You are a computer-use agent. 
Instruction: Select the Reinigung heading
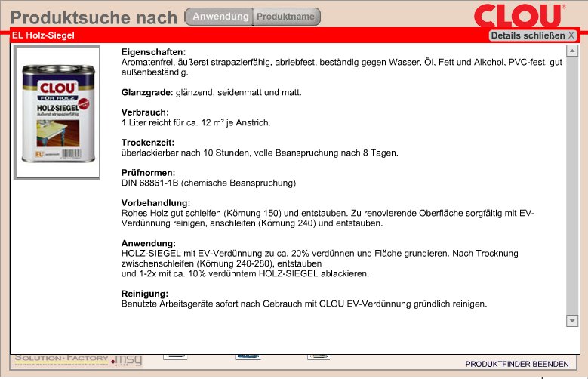click(145, 294)
